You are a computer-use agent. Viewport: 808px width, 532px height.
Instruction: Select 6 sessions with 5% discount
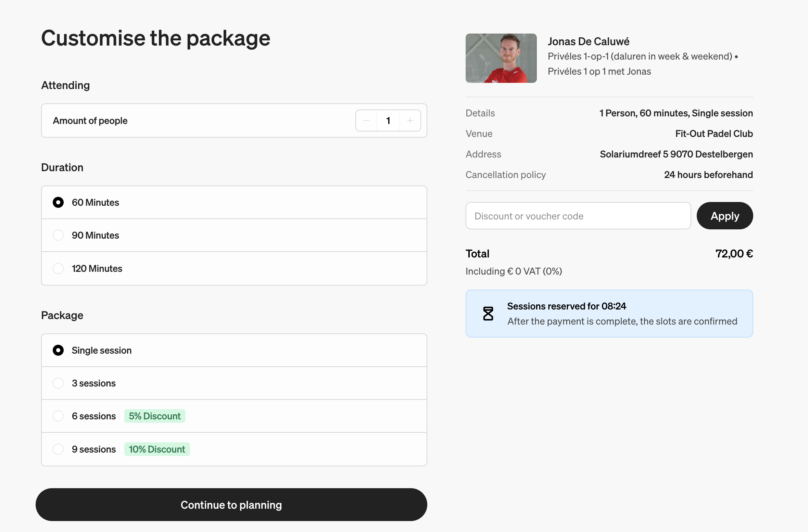(x=58, y=416)
